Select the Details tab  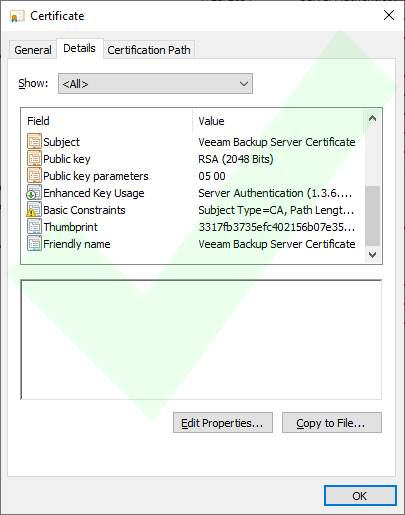click(79, 48)
